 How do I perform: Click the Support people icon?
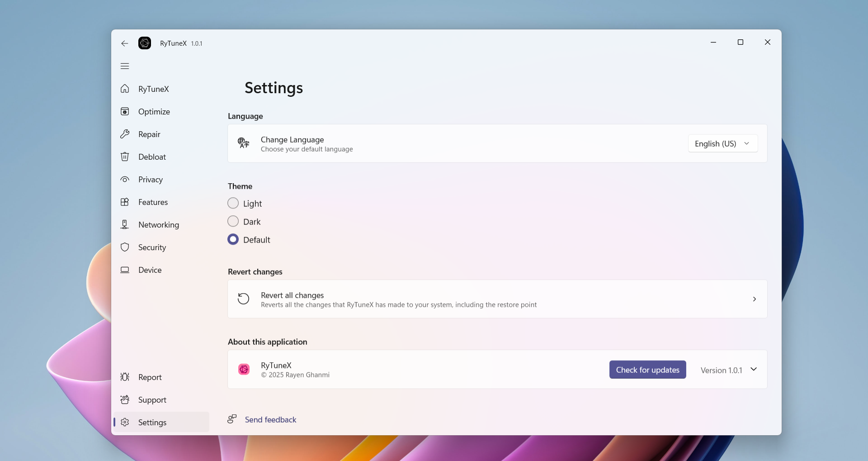125,399
